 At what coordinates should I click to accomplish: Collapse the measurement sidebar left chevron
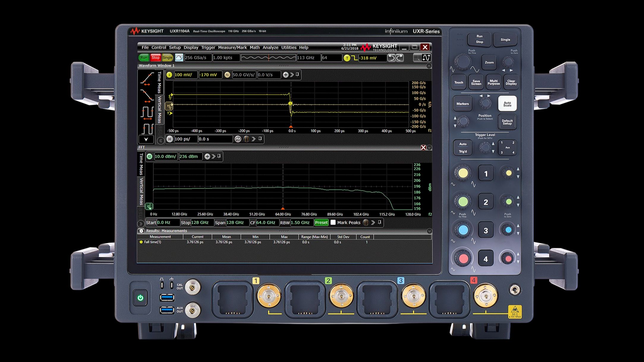point(160,140)
